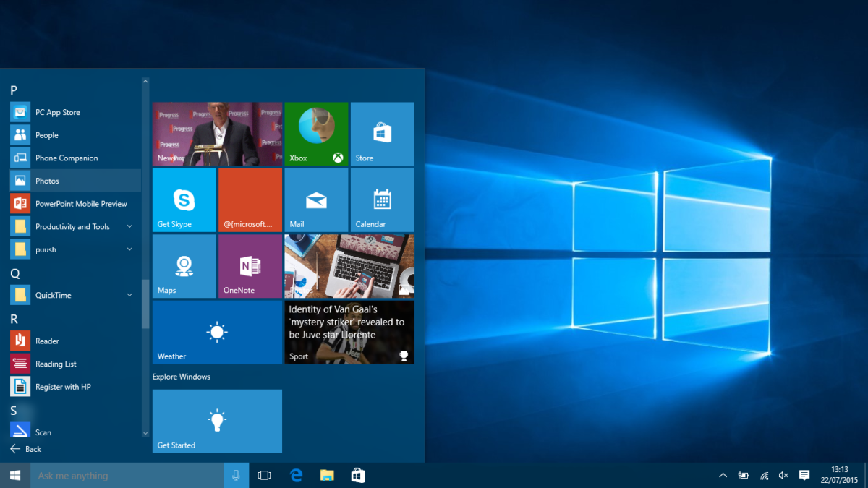Launch the Weather tile
Viewport: 868px width, 488px height.
217,333
